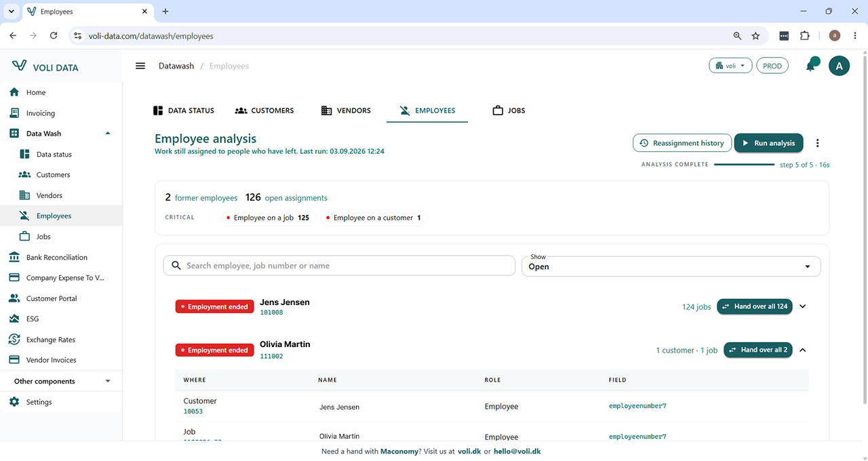Screen dimensions: 868x461
Task: Switch to the Jobs tab
Action: point(509,111)
